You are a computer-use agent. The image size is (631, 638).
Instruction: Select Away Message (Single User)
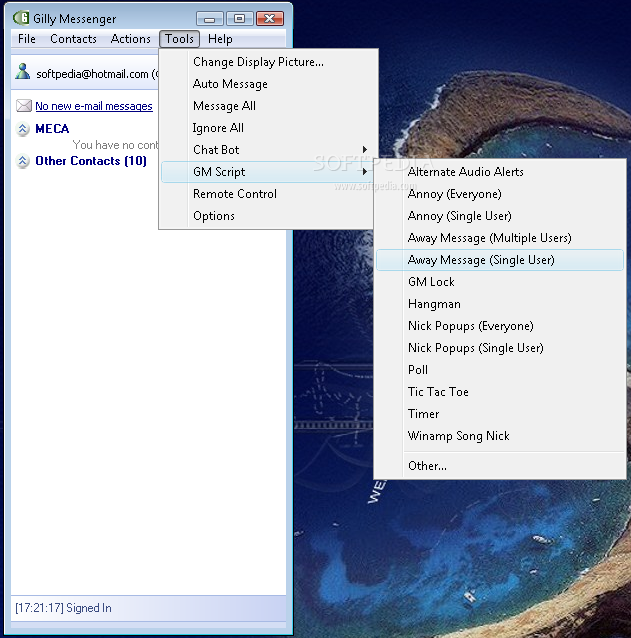500,260
